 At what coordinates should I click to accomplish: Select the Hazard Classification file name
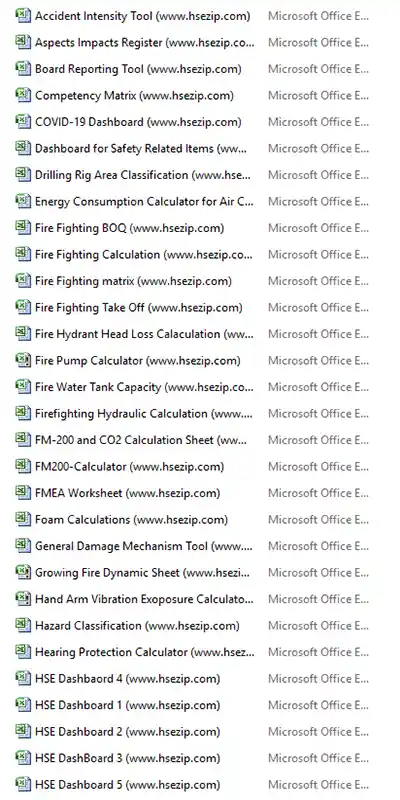point(137,626)
